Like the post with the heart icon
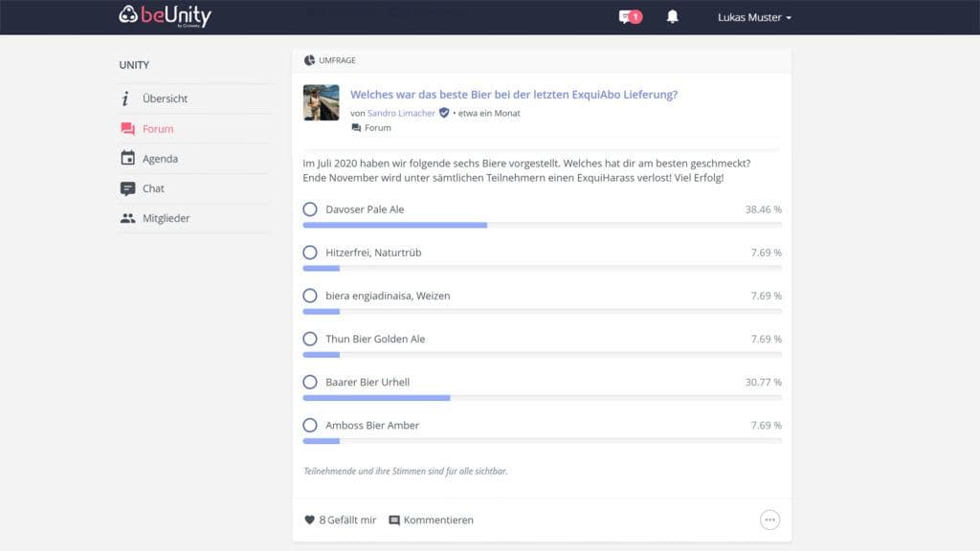980x551 pixels. pyautogui.click(x=309, y=519)
